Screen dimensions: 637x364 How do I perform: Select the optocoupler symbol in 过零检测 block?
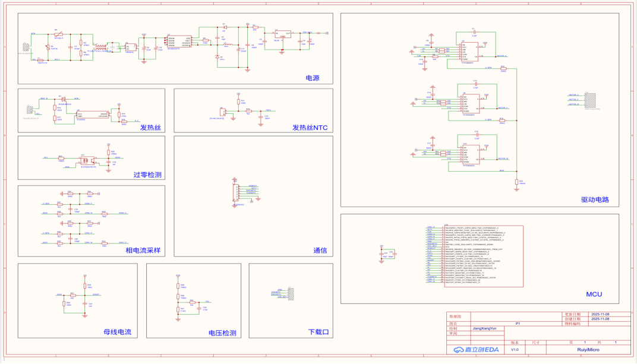coord(87,160)
